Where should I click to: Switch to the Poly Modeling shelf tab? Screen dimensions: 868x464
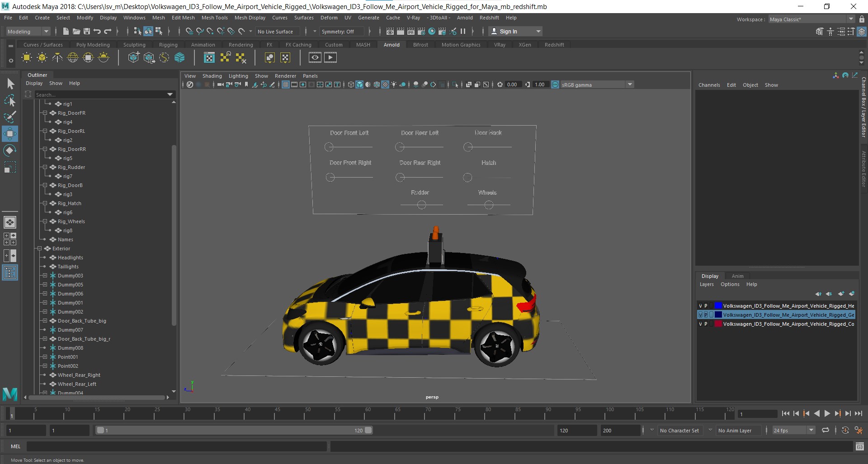click(x=93, y=45)
